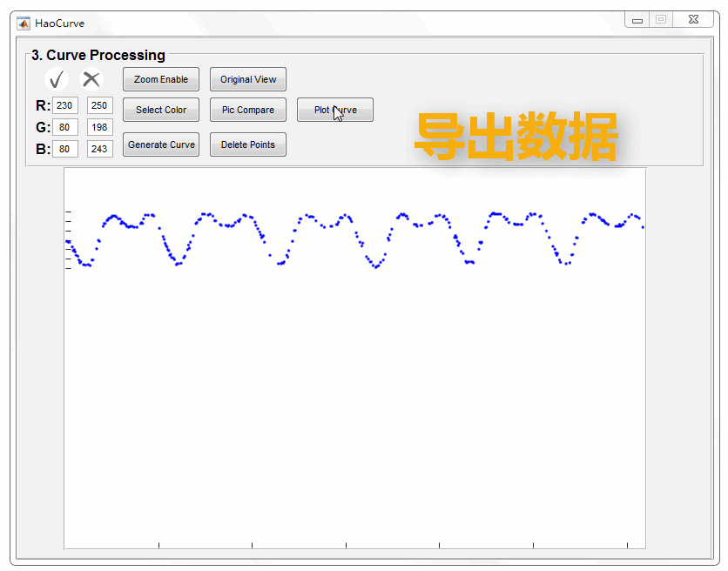Edit the G maximum field showing 198
The image size is (728, 571).
(x=99, y=127)
